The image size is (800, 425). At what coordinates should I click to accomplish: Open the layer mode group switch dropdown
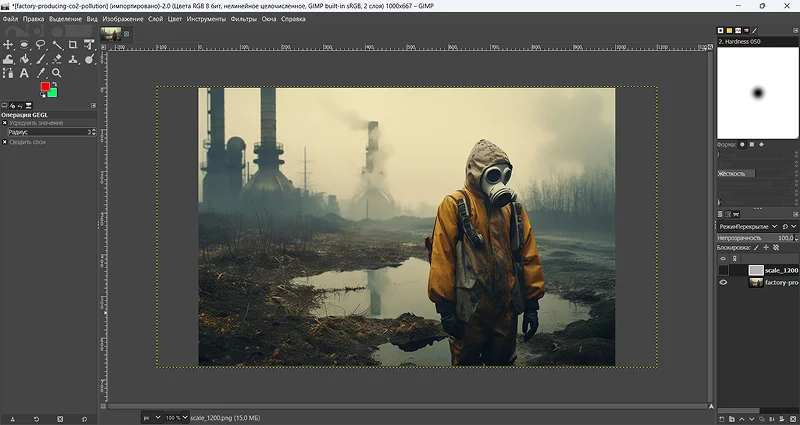pos(788,227)
